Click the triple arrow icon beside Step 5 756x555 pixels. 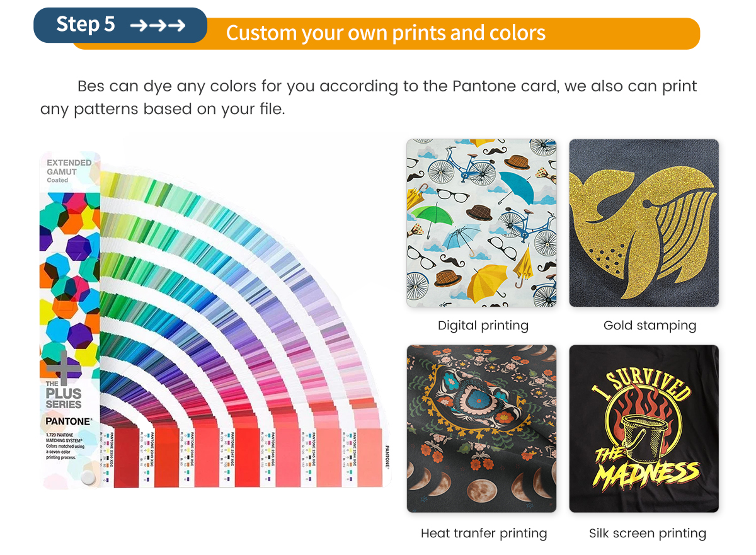(x=157, y=25)
